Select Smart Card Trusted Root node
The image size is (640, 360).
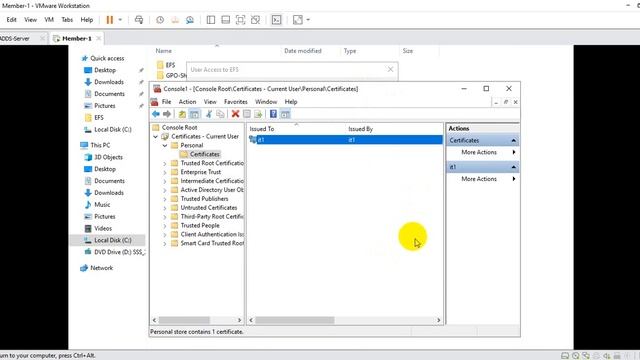point(212,243)
